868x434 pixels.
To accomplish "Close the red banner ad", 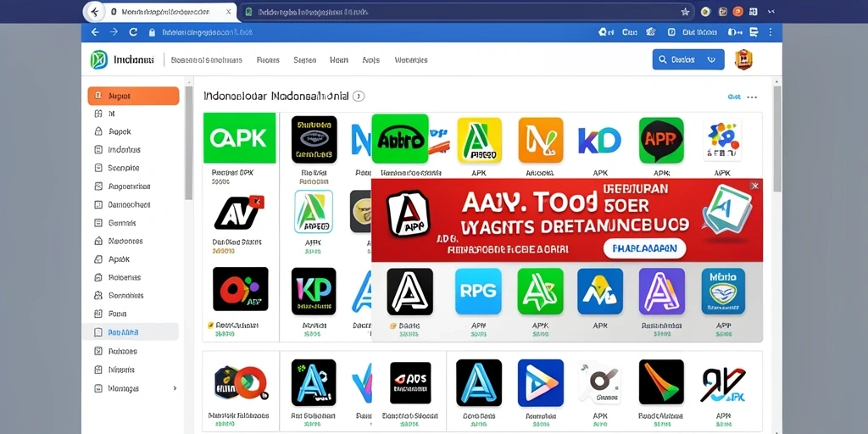I will pyautogui.click(x=754, y=186).
